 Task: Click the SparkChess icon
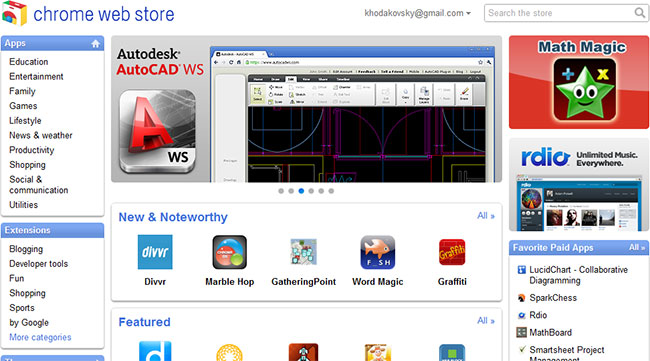click(521, 298)
